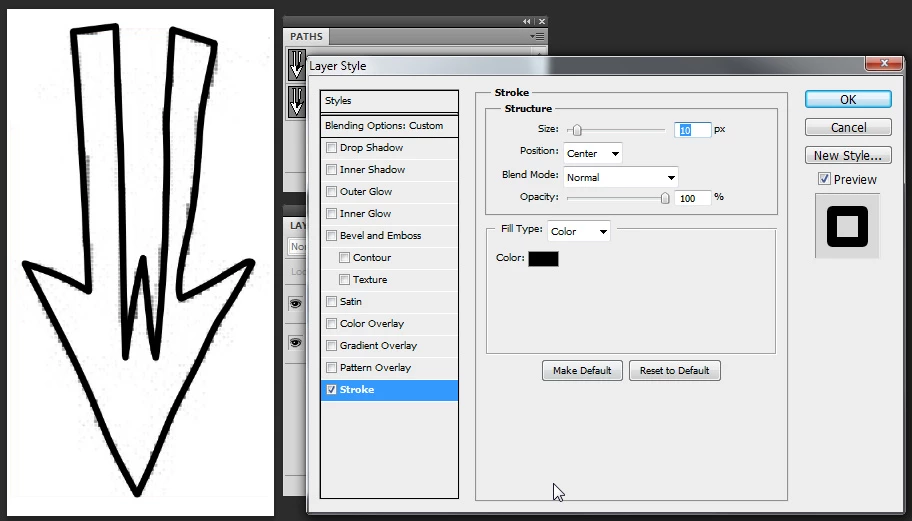912x521 pixels.
Task: Select the Inner Glow label in list
Action: click(x=365, y=213)
